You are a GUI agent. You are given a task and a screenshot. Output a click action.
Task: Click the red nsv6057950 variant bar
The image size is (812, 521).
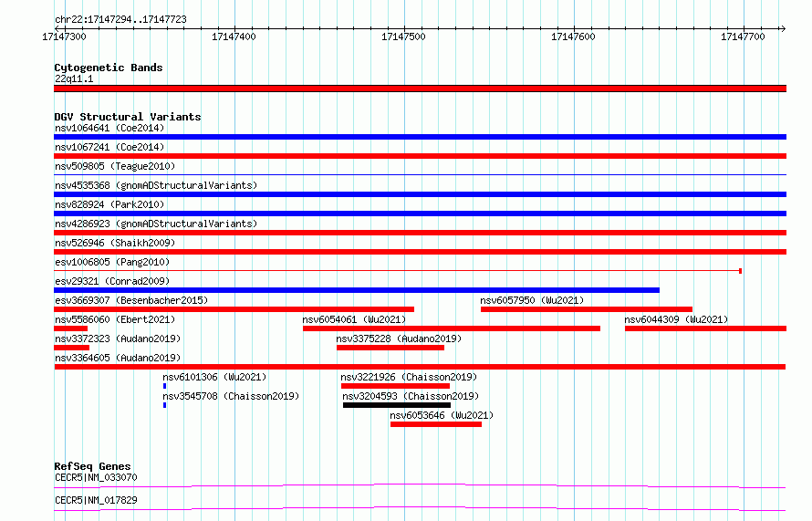coord(587,309)
